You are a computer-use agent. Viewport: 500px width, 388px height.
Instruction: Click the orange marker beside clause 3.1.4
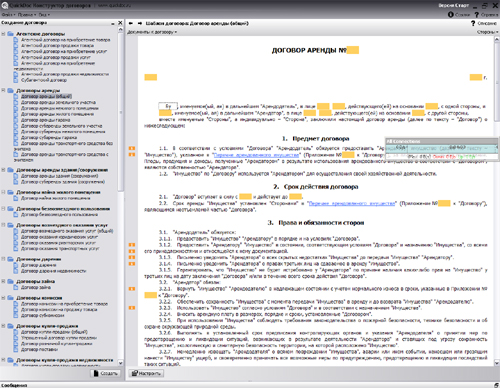(x=132, y=264)
